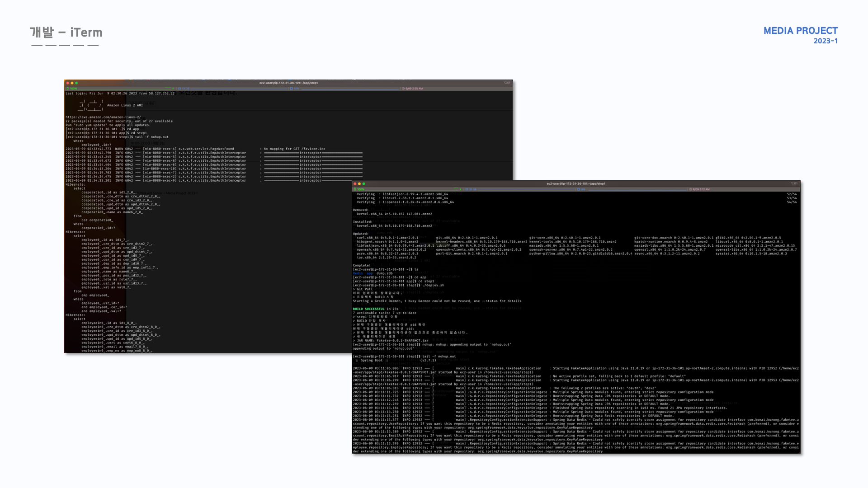Viewport: 868px width, 488px height.
Task: Zoom the right iTerm window with green button
Action: (x=364, y=184)
